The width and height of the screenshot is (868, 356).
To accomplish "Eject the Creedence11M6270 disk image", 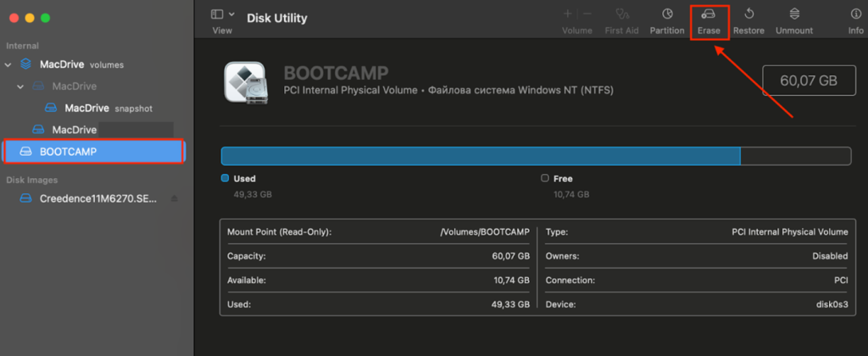I will (x=175, y=198).
